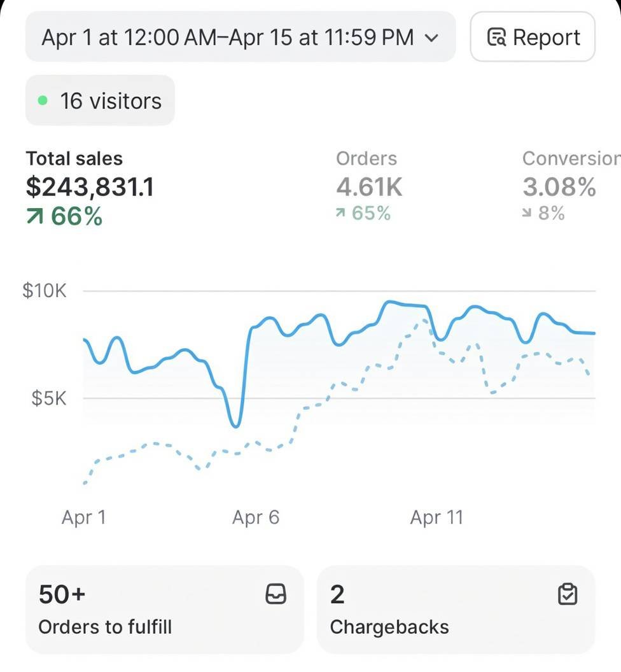
Task: Click the green up arrow beside 66%
Action: [x=35, y=216]
